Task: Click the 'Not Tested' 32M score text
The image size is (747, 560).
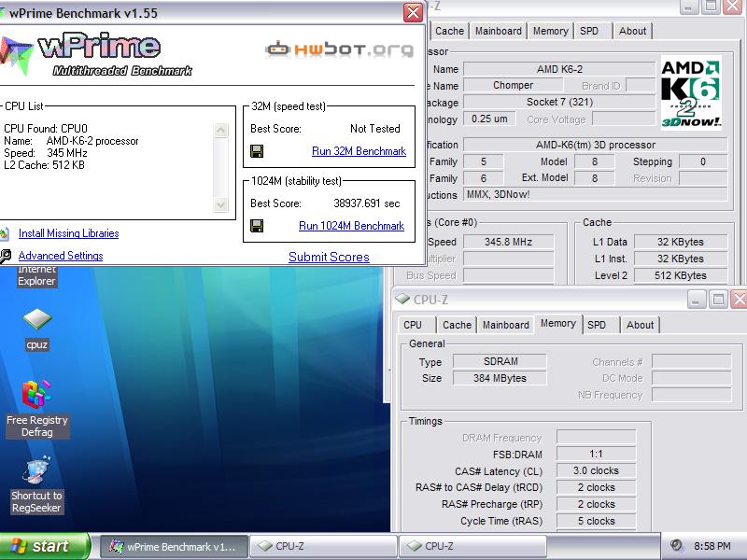Action: click(x=375, y=129)
